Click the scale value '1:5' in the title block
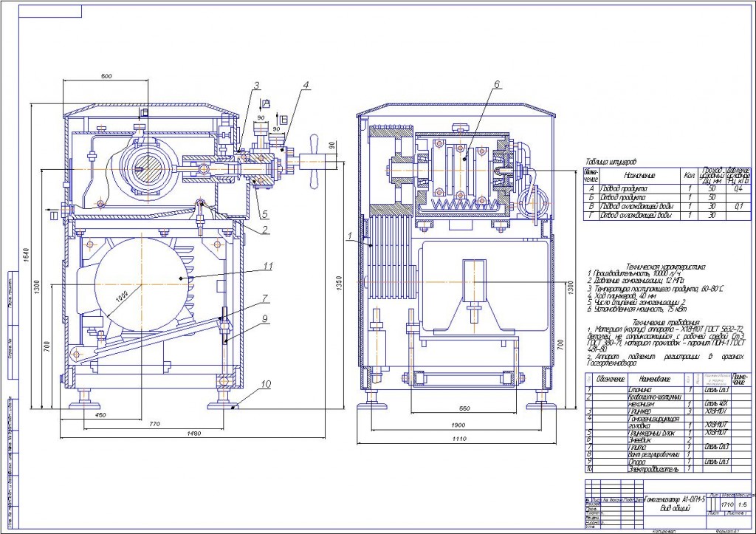The height and width of the screenshot is (534, 756). click(x=741, y=505)
